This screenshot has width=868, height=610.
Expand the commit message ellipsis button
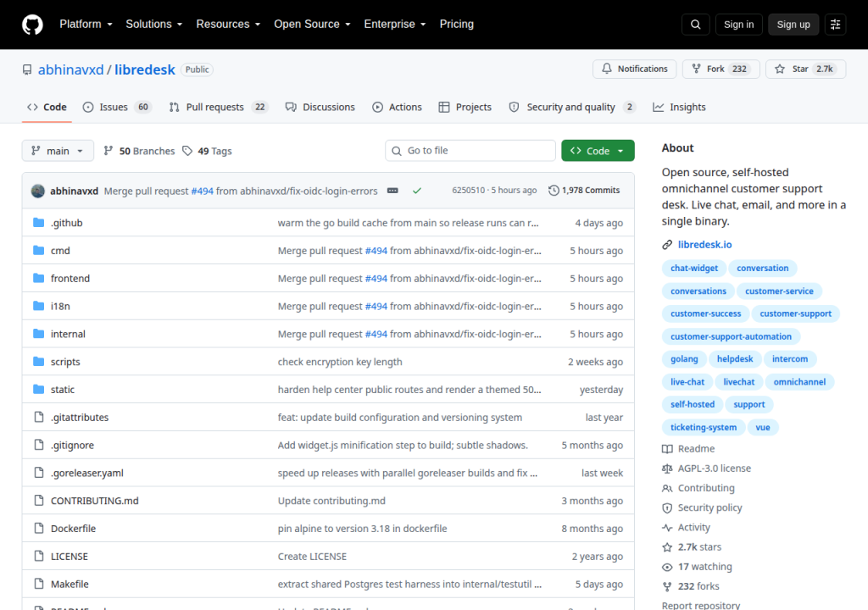[392, 191]
